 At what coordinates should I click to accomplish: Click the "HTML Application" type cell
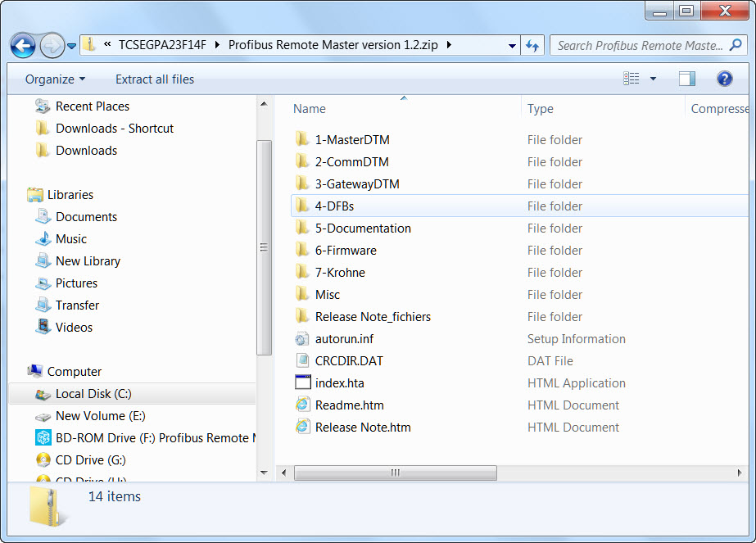pyautogui.click(x=576, y=383)
